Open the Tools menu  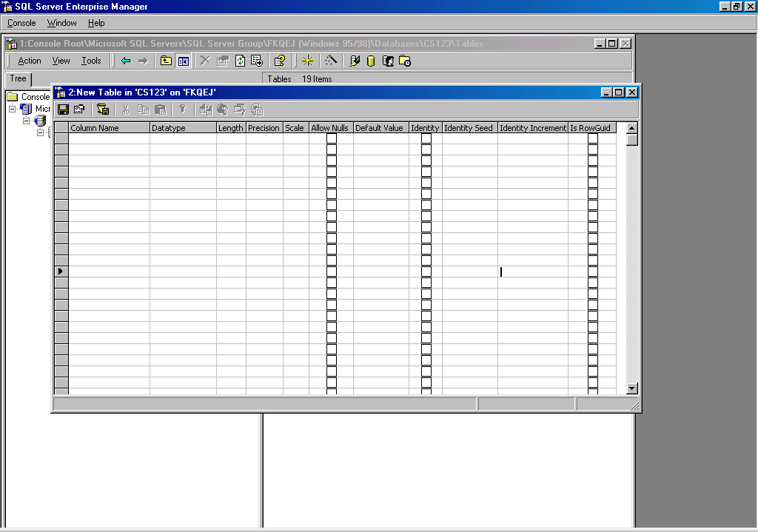[x=91, y=61]
